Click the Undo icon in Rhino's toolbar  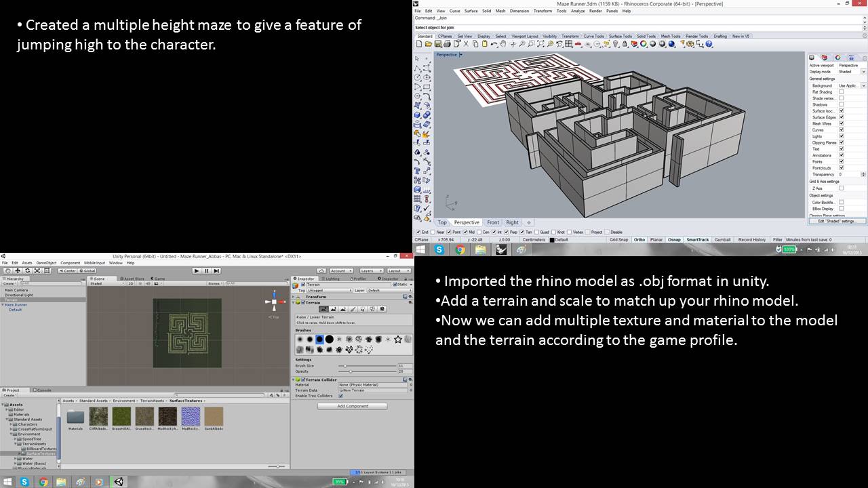(x=494, y=45)
